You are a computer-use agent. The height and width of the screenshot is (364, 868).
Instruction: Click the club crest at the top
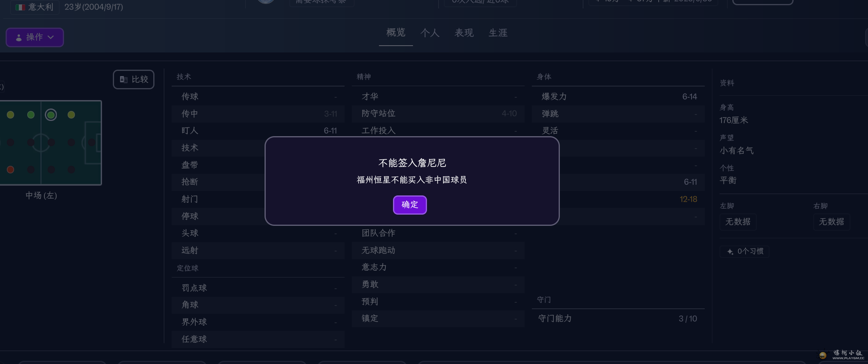[x=265, y=2]
